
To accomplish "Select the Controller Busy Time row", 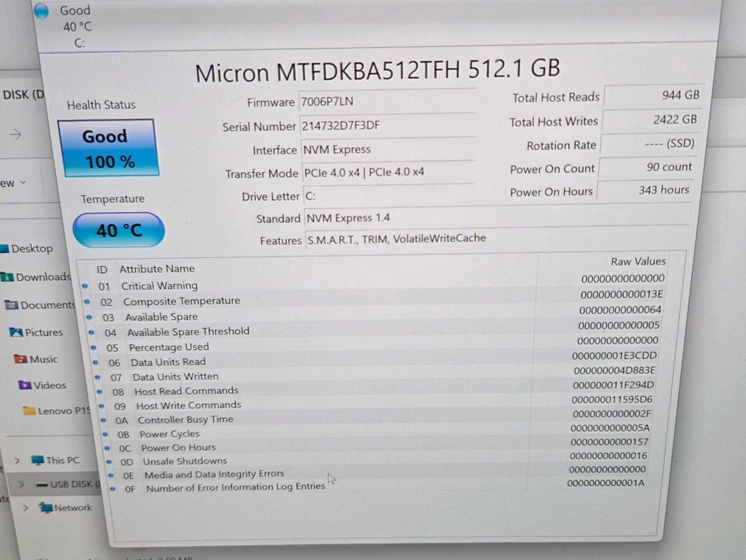I will pos(376,416).
